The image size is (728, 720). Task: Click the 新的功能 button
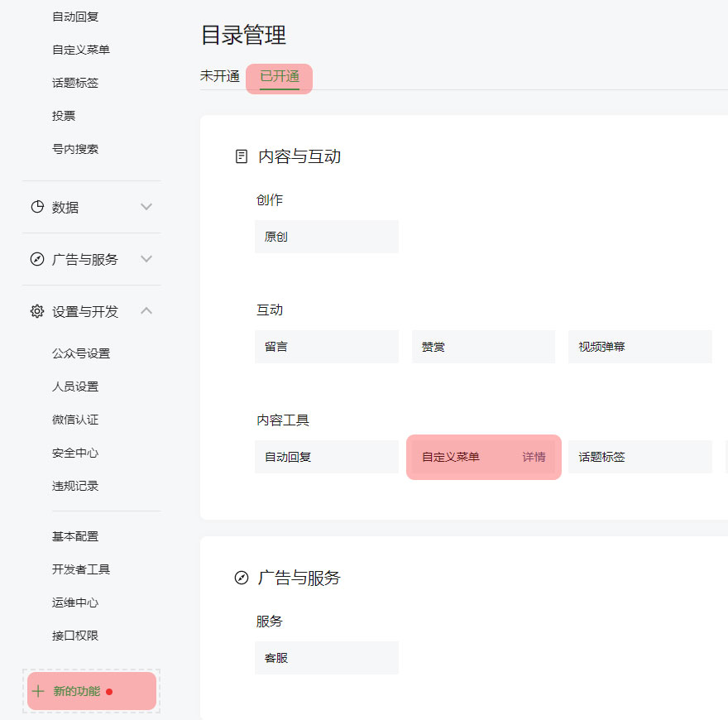pos(77,691)
